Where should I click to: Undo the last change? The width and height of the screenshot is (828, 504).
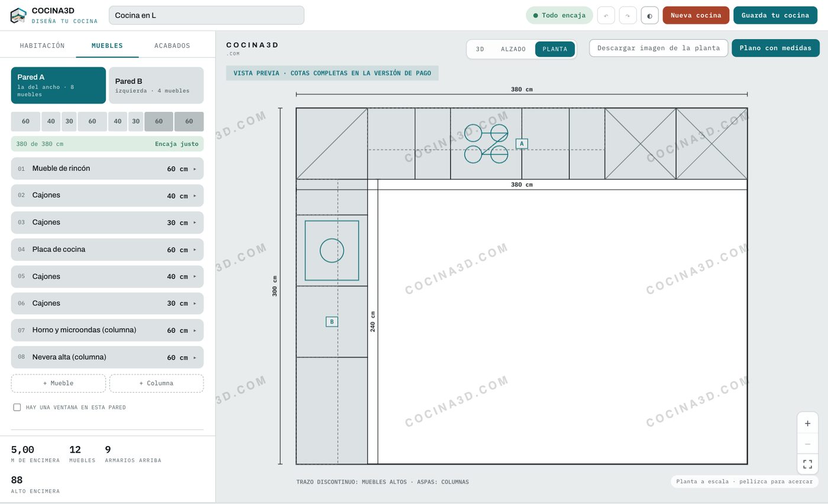pos(606,15)
